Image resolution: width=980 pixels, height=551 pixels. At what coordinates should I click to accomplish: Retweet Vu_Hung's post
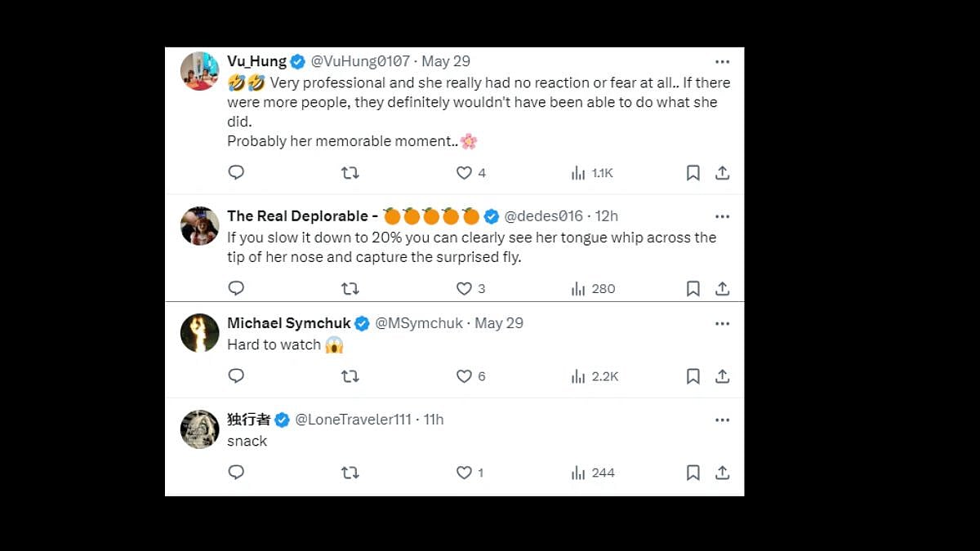pyautogui.click(x=350, y=172)
